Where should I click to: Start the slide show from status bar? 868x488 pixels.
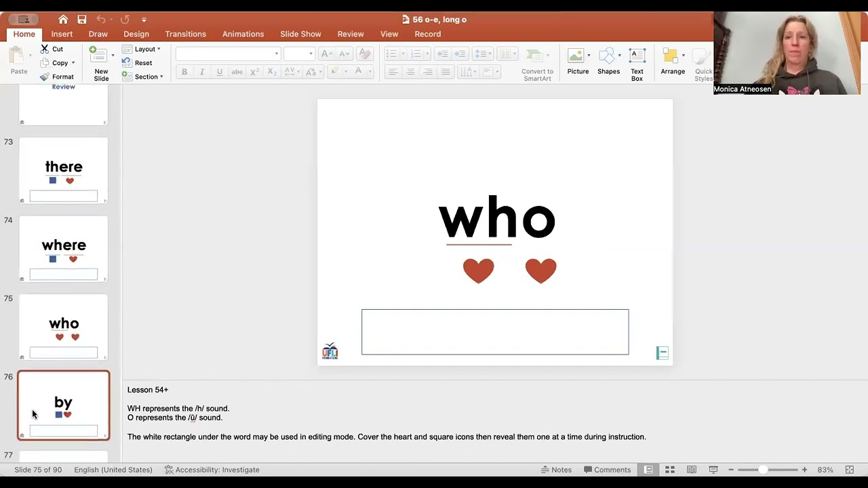713,470
